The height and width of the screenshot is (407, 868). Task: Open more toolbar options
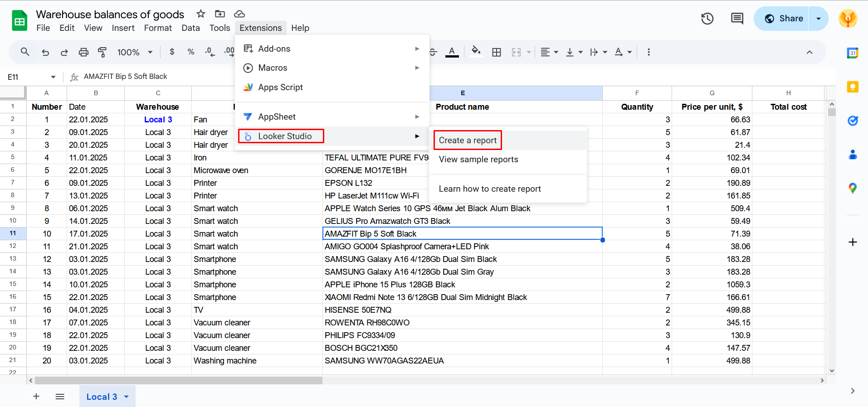pyautogui.click(x=649, y=52)
